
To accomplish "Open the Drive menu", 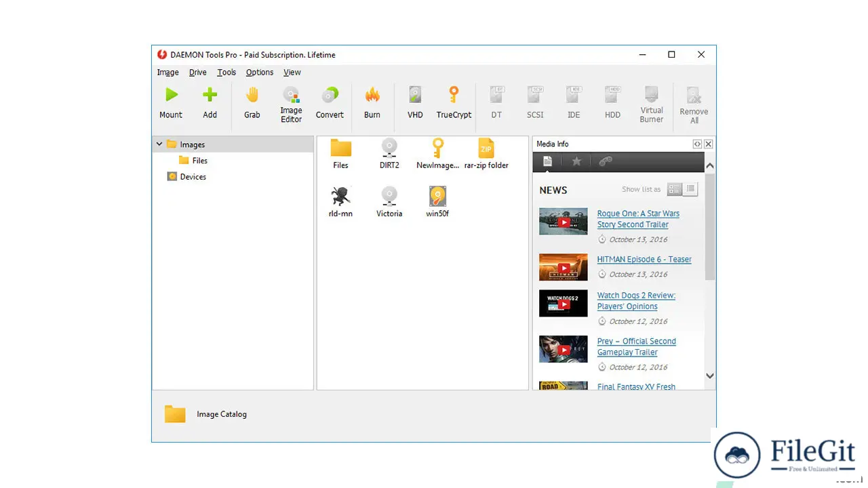I will coord(197,73).
